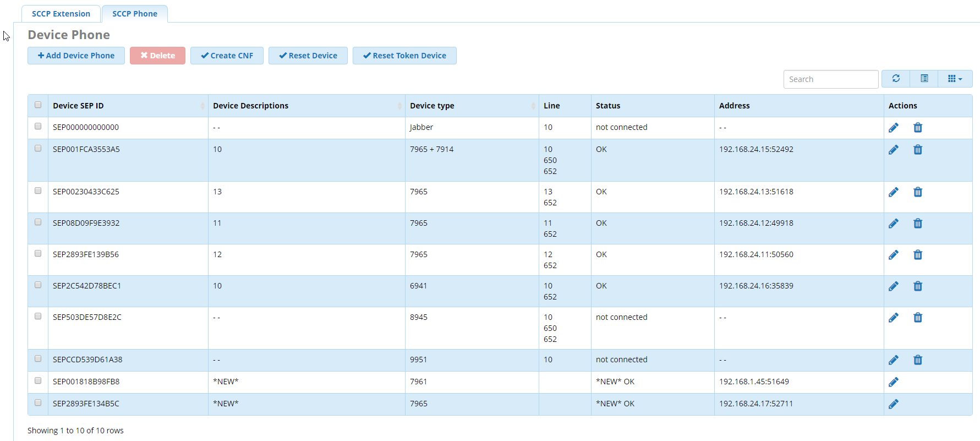Toggle table card view

point(924,79)
